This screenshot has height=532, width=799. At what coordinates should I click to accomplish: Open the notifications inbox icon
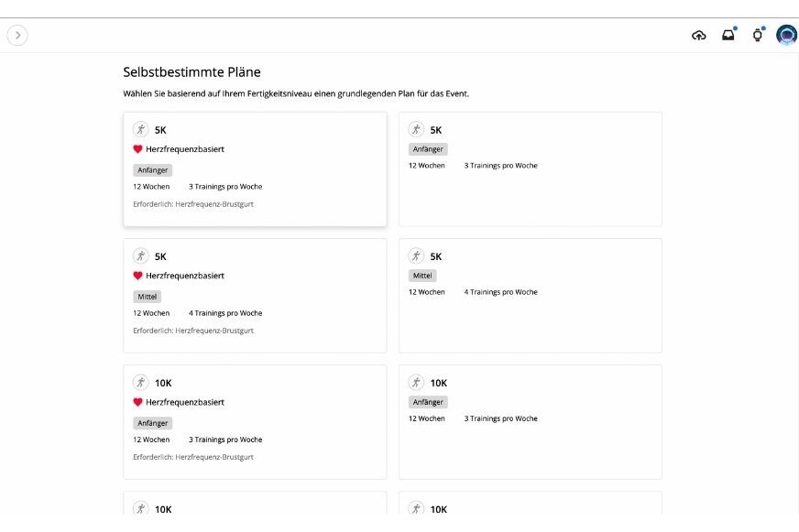pos(728,34)
